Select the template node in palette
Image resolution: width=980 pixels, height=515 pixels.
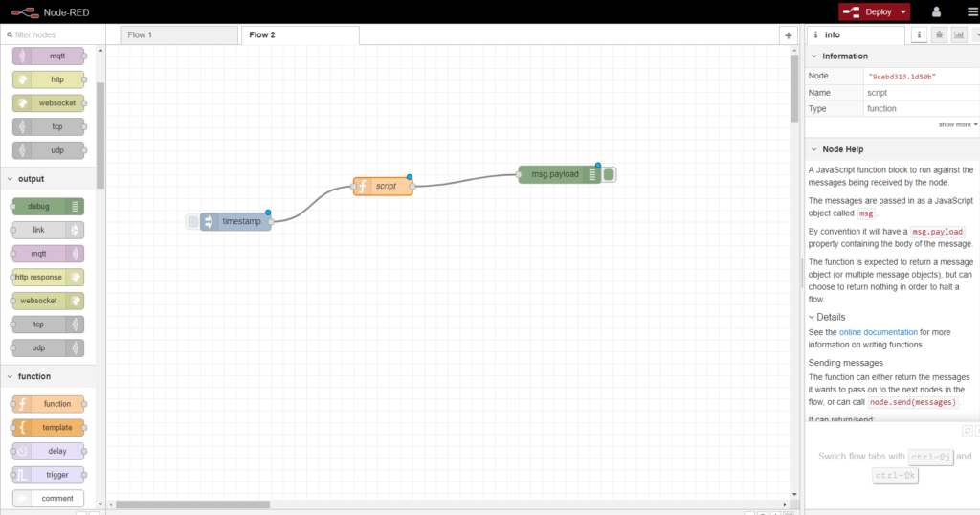[49, 428]
